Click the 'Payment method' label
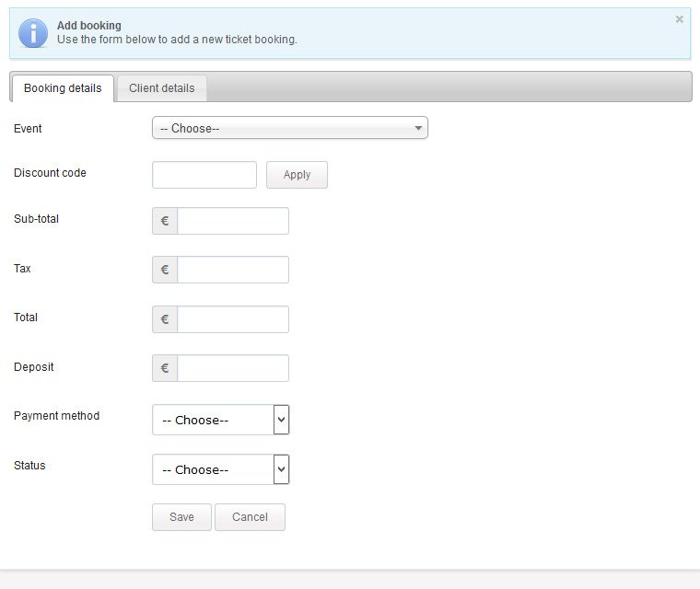Viewport: 700px width, 589px height. pyautogui.click(x=57, y=415)
